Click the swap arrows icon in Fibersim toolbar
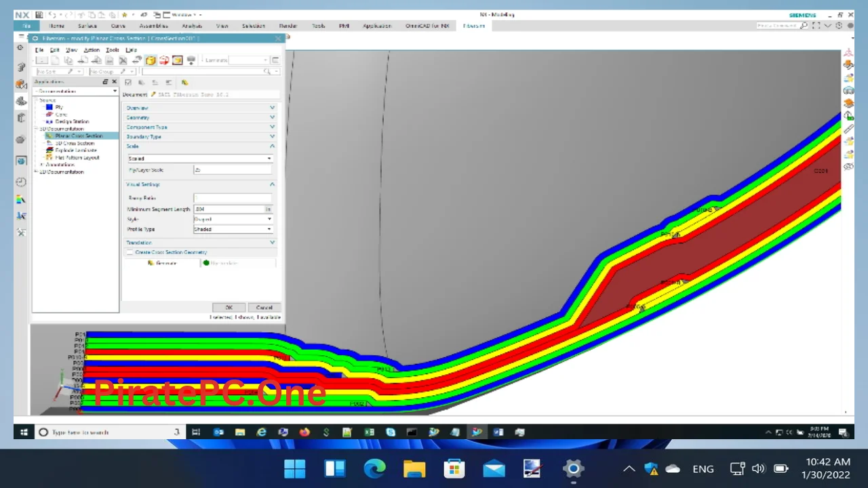Image resolution: width=868 pixels, height=488 pixels. click(136, 60)
